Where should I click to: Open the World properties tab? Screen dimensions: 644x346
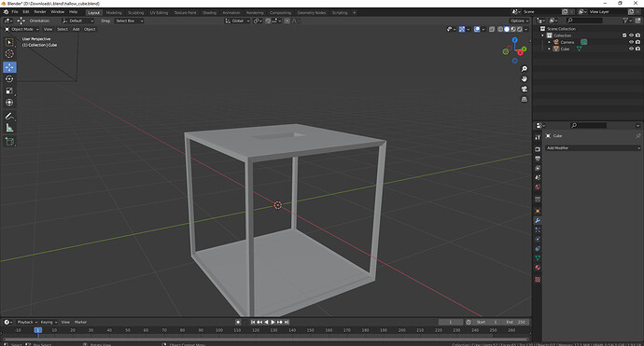click(x=538, y=187)
